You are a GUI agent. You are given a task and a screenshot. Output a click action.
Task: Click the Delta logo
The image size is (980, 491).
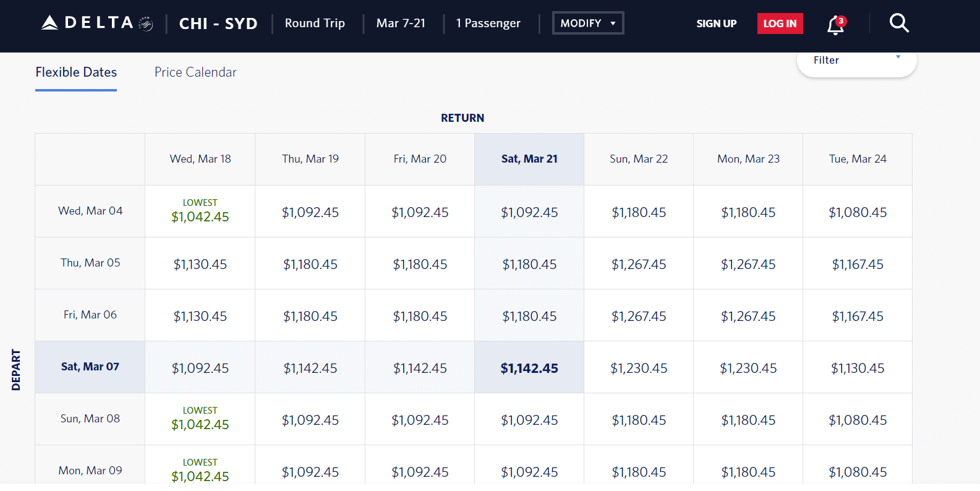click(x=97, y=23)
